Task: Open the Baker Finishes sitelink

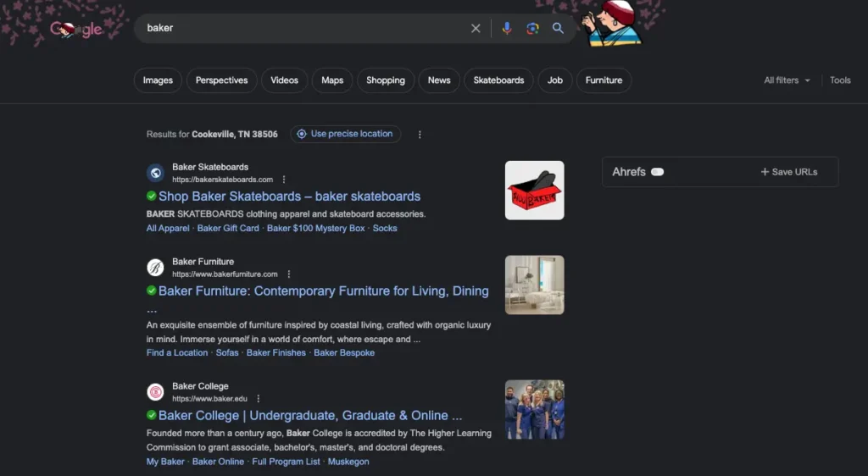Action: pyautogui.click(x=276, y=352)
